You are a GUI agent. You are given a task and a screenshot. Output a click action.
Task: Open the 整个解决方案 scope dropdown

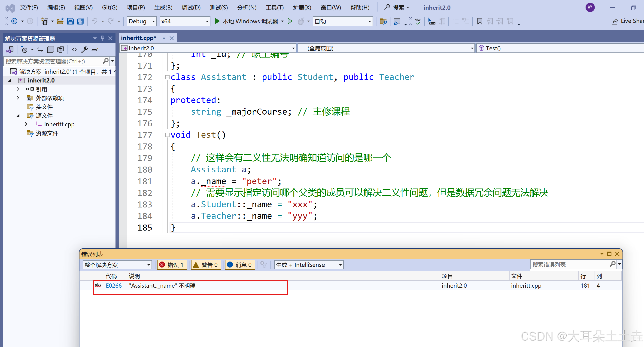pyautogui.click(x=117, y=265)
